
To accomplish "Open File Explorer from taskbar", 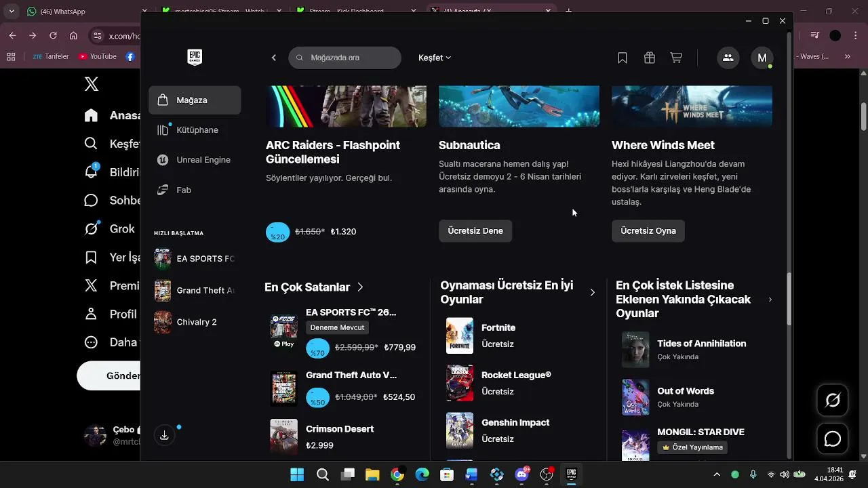I will pos(372,474).
